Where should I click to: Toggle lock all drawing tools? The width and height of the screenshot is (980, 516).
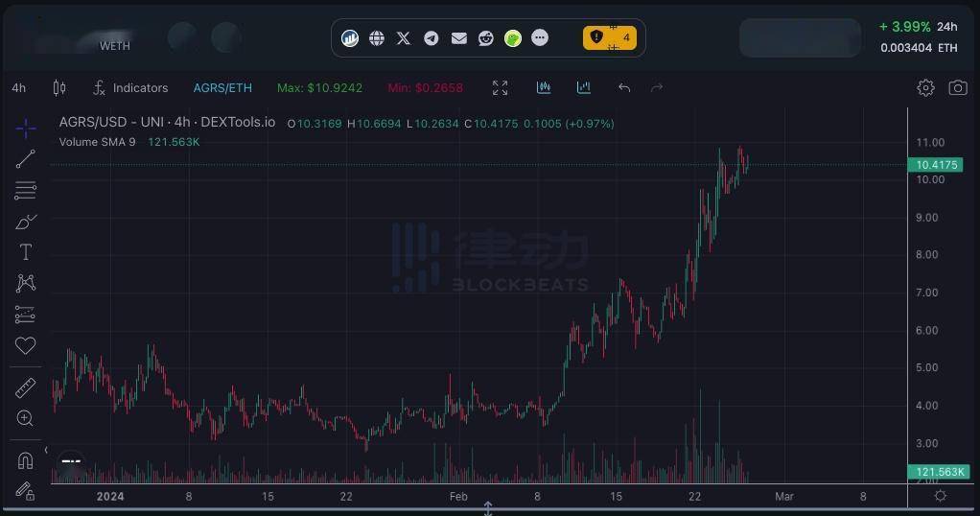click(26, 491)
